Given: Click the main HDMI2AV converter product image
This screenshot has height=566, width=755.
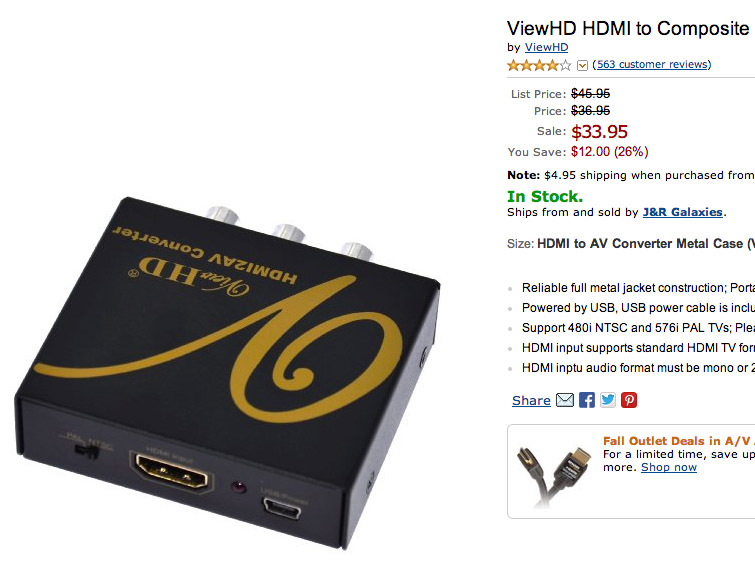Looking at the screenshot, I should tap(228, 374).
